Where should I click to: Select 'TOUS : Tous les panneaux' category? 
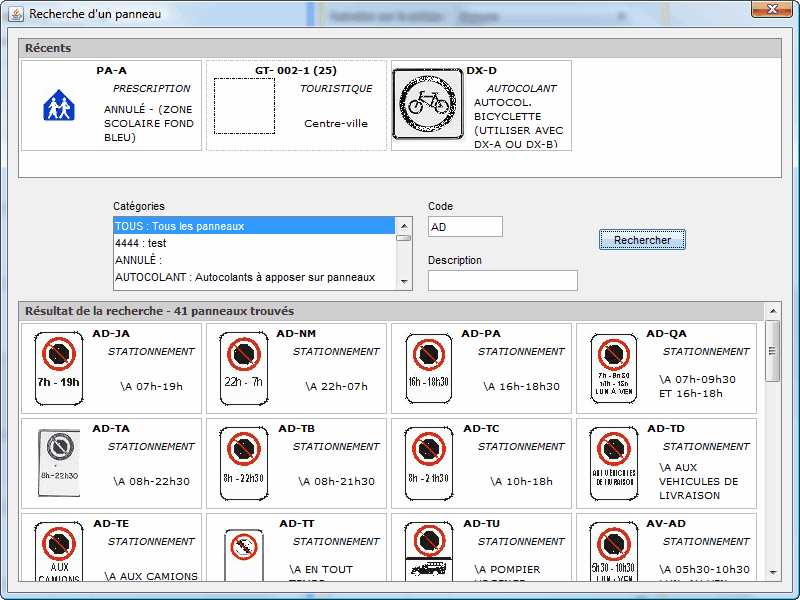click(254, 226)
